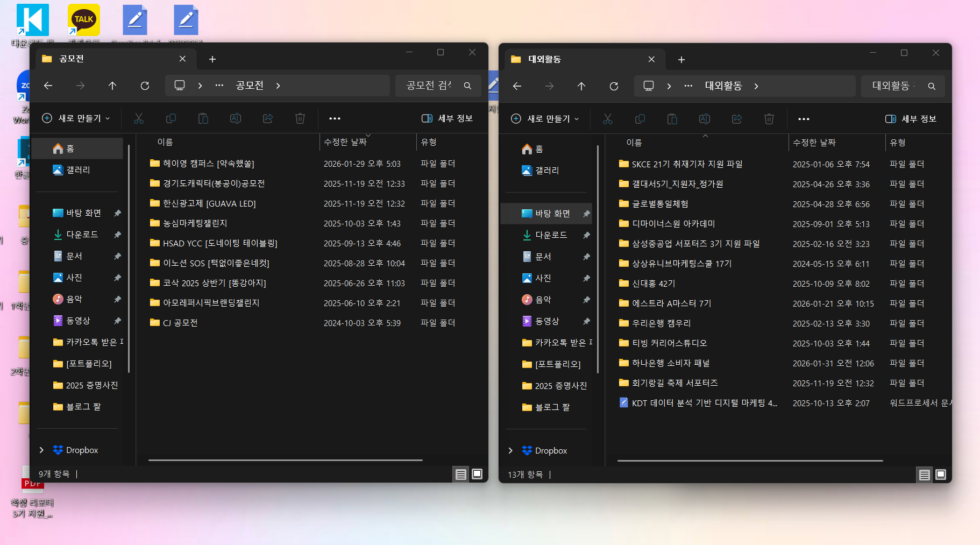Image resolution: width=980 pixels, height=545 pixels.
Task: Add a new tab in 공모전 window
Action: click(x=212, y=59)
